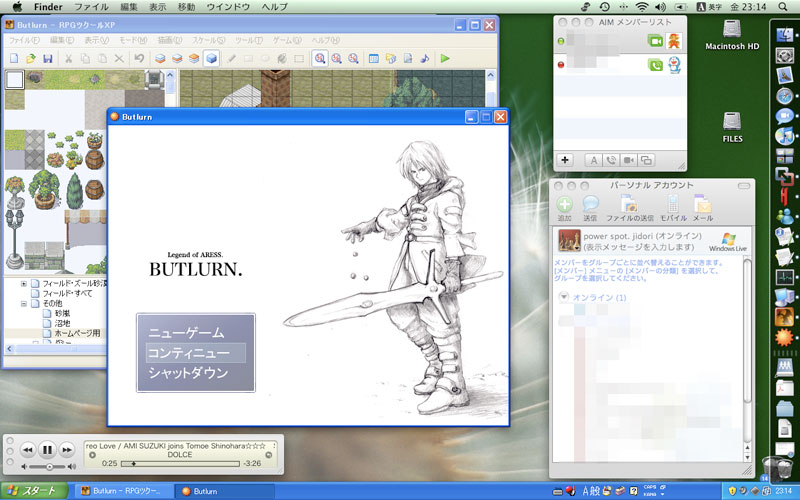Open Safari compass icon in the Dock

pos(785,96)
